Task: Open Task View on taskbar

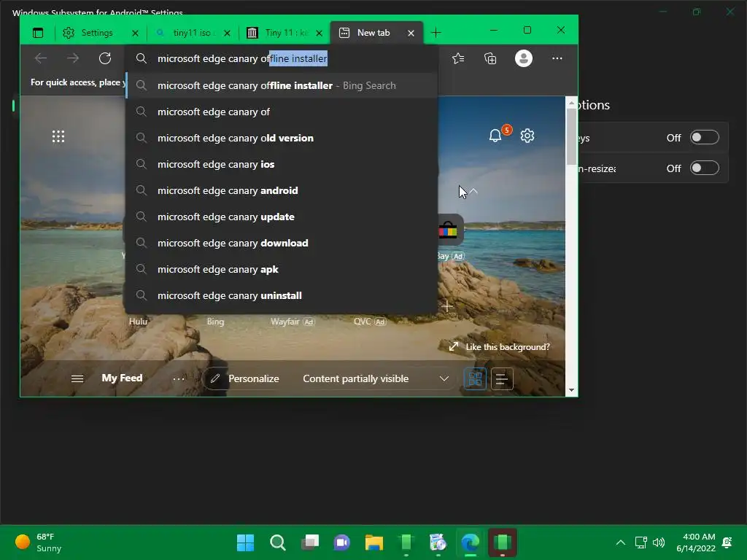Action: [309, 542]
